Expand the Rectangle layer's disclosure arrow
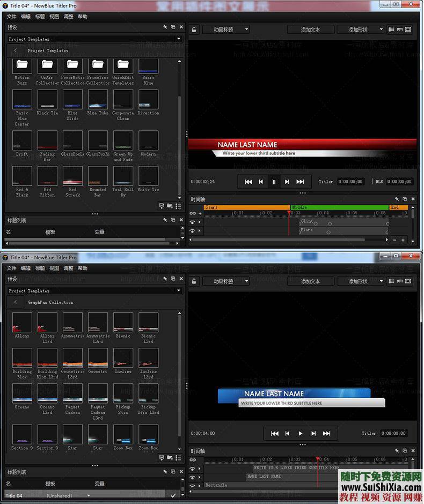 200,486
